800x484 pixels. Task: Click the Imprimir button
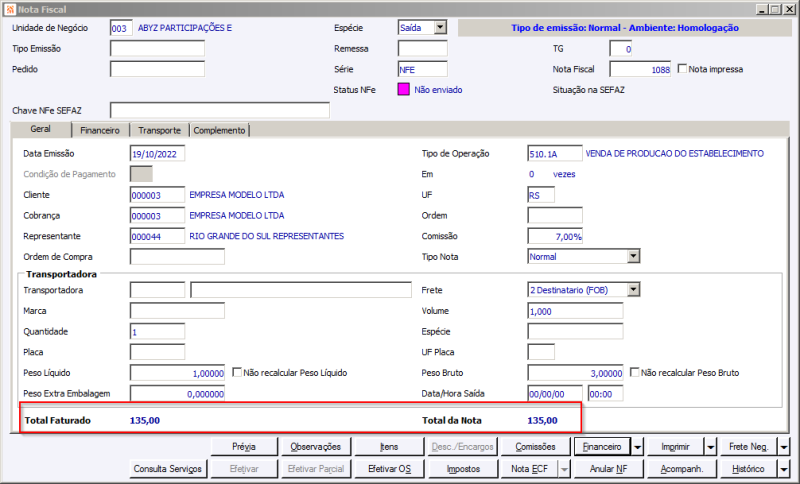[676, 447]
